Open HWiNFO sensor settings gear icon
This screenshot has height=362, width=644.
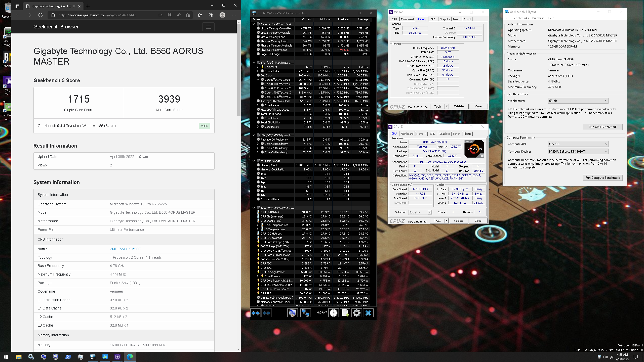click(356, 313)
